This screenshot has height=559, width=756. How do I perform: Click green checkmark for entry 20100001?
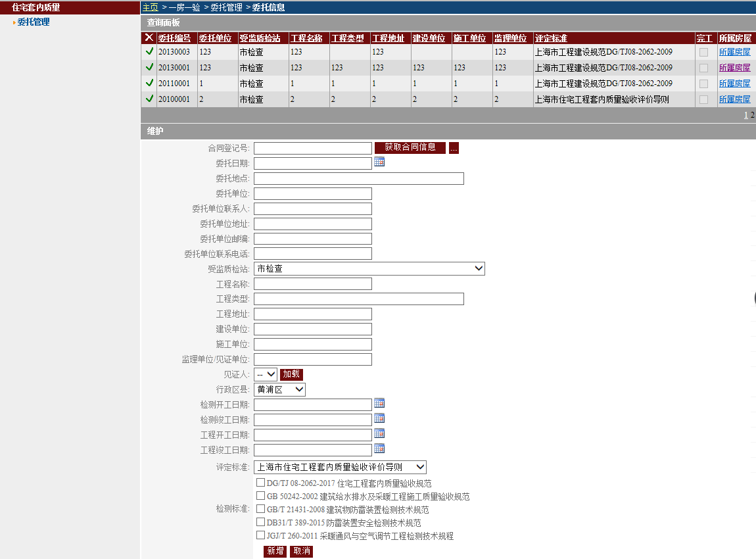149,99
